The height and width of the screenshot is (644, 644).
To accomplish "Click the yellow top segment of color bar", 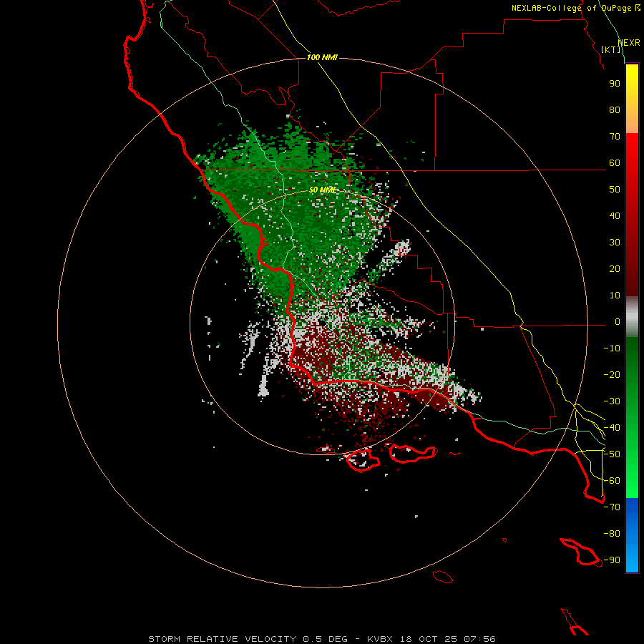I will pos(632,99).
